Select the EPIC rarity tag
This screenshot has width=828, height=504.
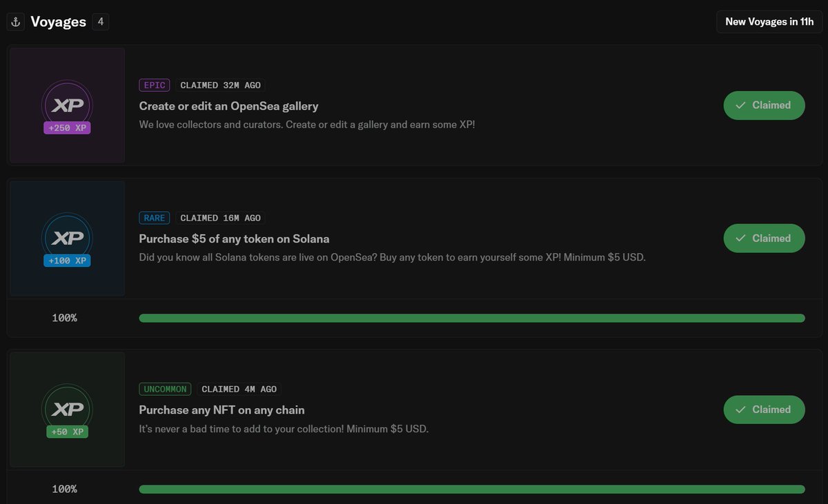155,85
